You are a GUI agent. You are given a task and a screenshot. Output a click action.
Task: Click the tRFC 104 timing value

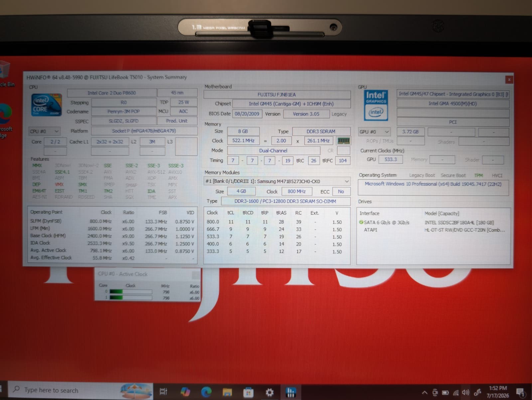pos(342,160)
